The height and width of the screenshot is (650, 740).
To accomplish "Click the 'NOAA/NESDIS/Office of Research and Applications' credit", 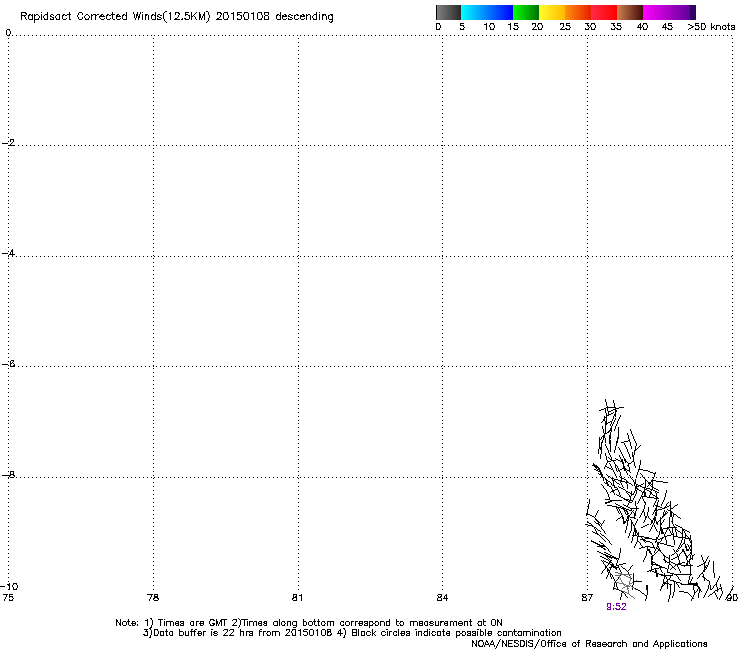I will click(x=589, y=644).
